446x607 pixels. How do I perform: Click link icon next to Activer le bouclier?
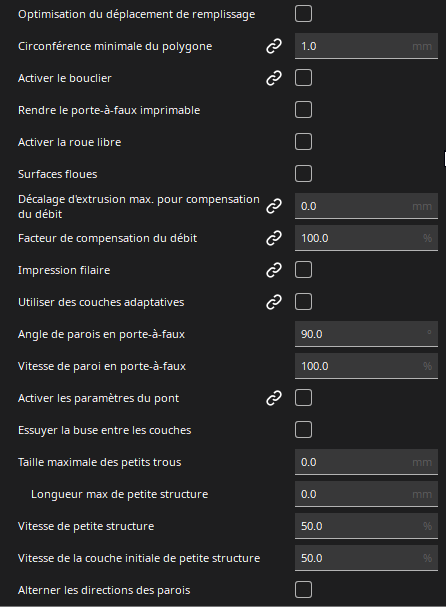pyautogui.click(x=274, y=78)
